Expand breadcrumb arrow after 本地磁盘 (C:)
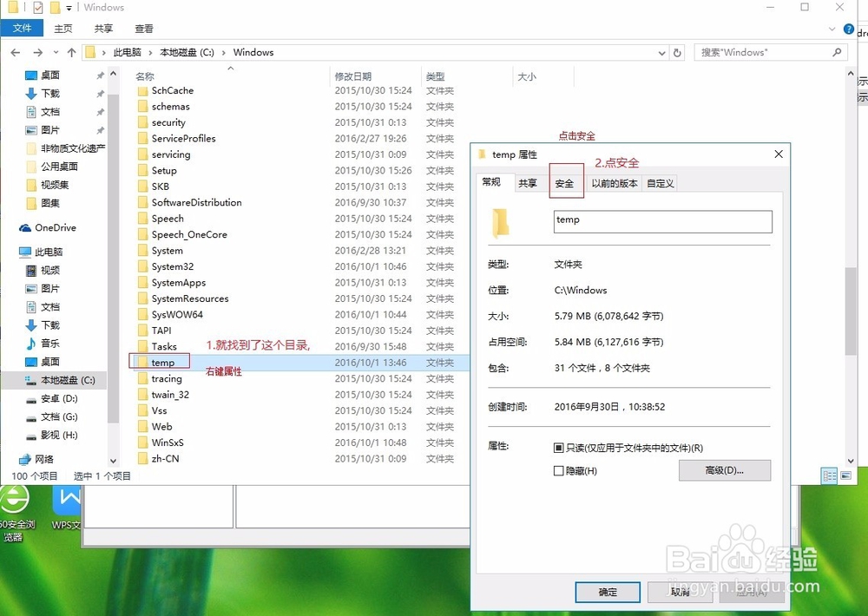 tap(224, 53)
